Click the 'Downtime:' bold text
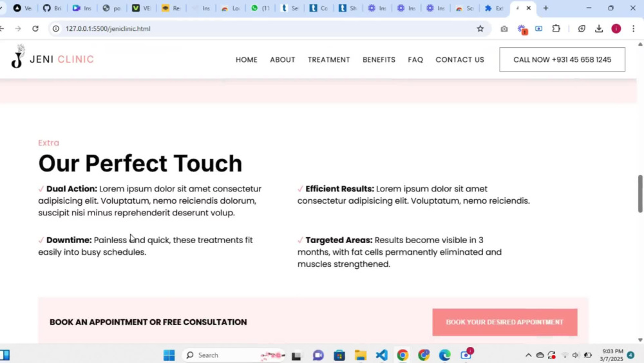Image resolution: width=644 pixels, height=363 pixels. point(69,240)
